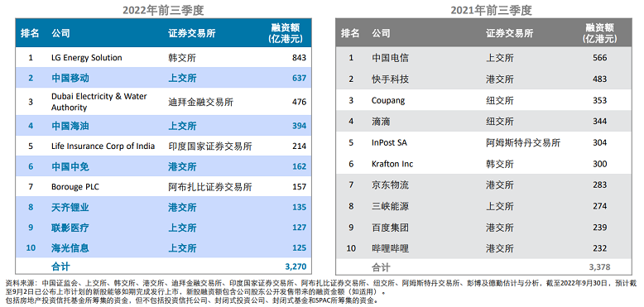The width and height of the screenshot is (644, 307).
Task: Click the 3,270 total value
Action: pos(296,266)
